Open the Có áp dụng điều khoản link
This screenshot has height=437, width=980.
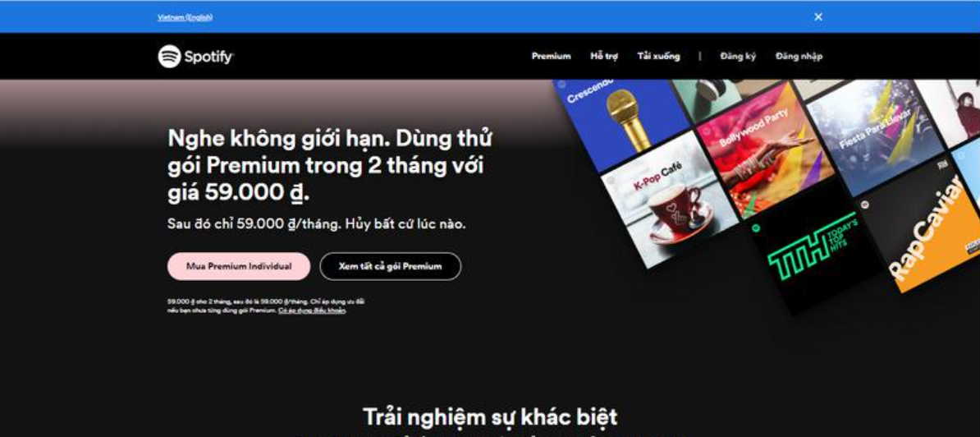(312, 310)
